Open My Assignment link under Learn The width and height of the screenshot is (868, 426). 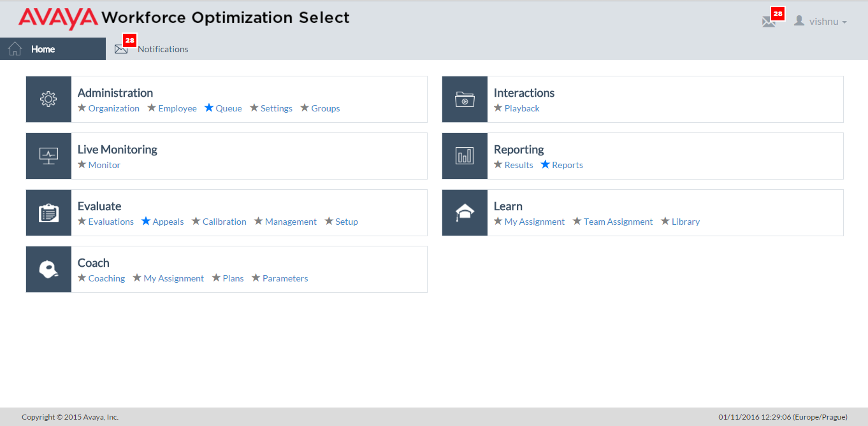535,222
